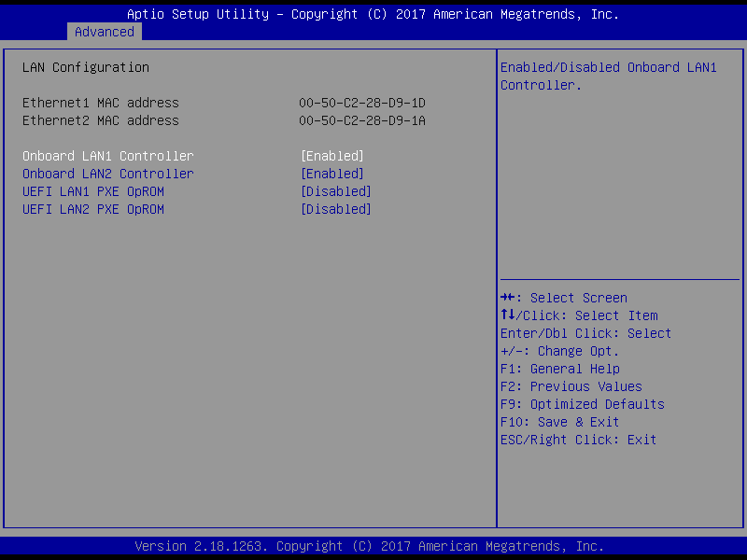Select Onboard LAN1 Controller setting

[108, 156]
